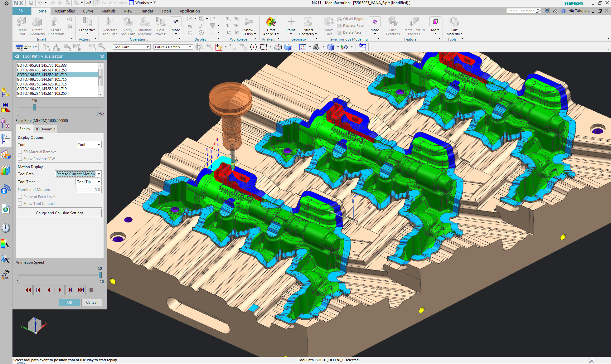The height and width of the screenshot is (364, 611).
Task: Click Replace Face command
Action: coord(350,26)
